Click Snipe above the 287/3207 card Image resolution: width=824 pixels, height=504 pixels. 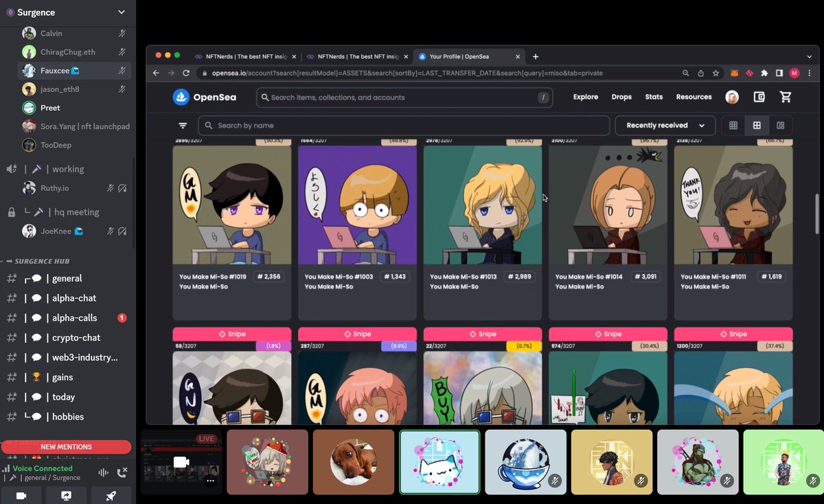(357, 334)
